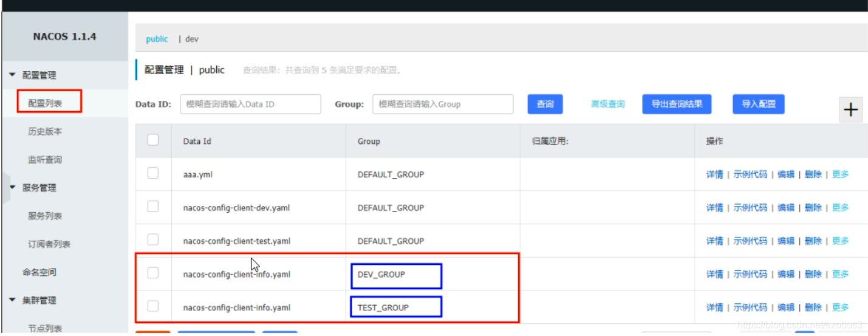This screenshot has height=336, width=868.
Task: Open 更多 for nacos-config-client-dev.yaml
Action: tap(841, 207)
